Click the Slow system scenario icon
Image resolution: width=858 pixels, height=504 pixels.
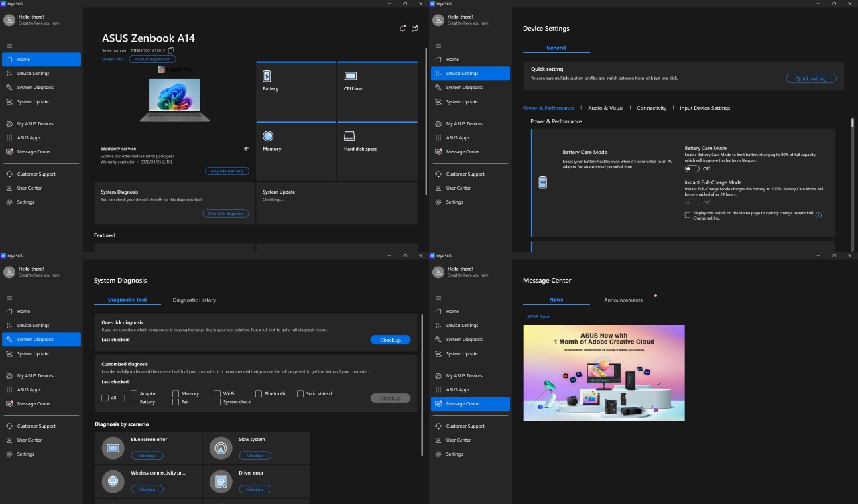(x=221, y=448)
